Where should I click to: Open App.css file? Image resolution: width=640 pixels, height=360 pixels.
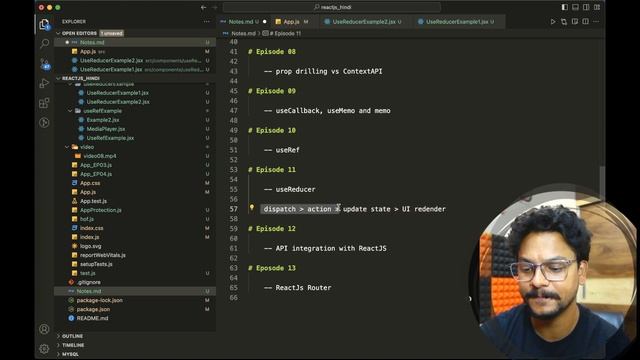(90, 182)
